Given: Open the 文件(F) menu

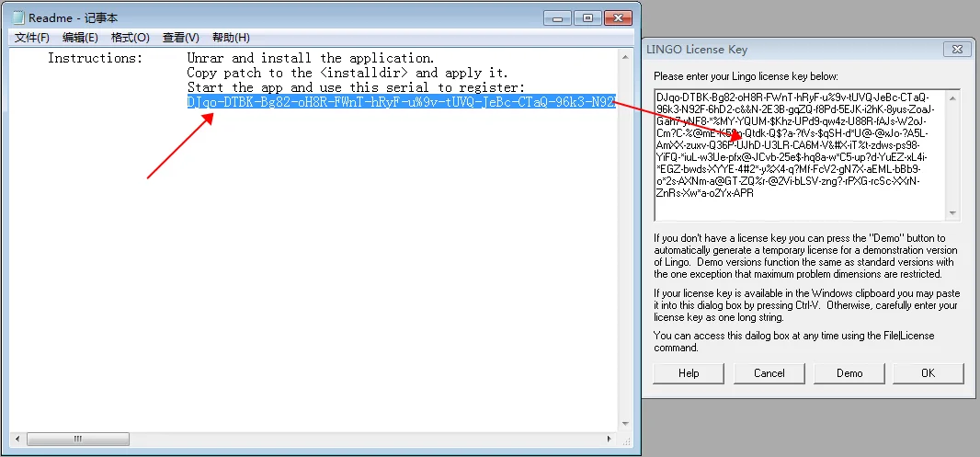Looking at the screenshot, I should pyautogui.click(x=32, y=38).
